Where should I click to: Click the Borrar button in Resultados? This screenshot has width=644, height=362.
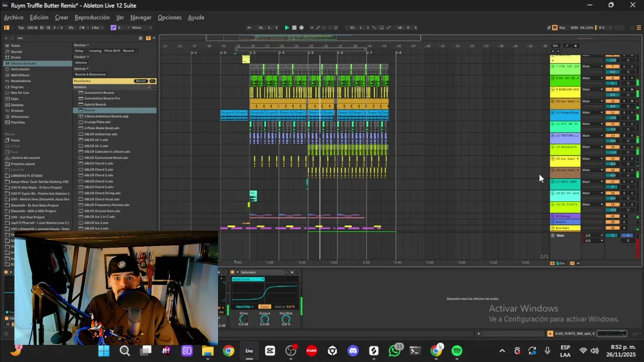[140, 81]
